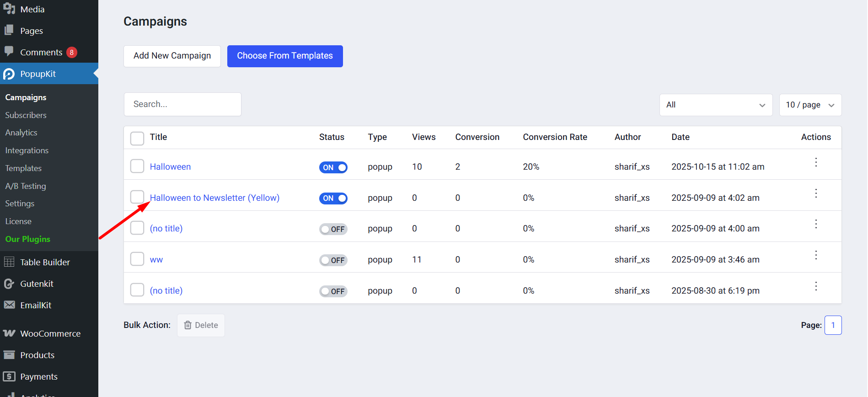This screenshot has width=868, height=397.
Task: Click the trash icon in Delete button
Action: 188,325
